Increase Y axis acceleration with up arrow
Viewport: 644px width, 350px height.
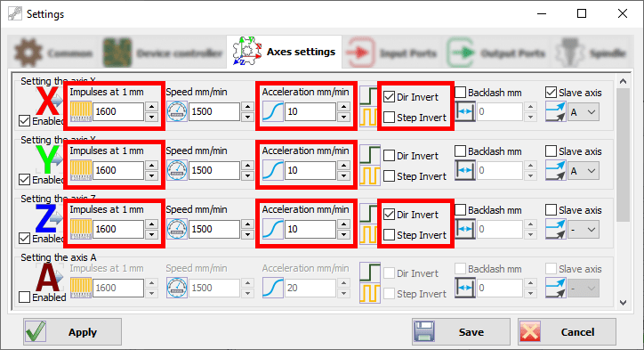[x=343, y=166]
